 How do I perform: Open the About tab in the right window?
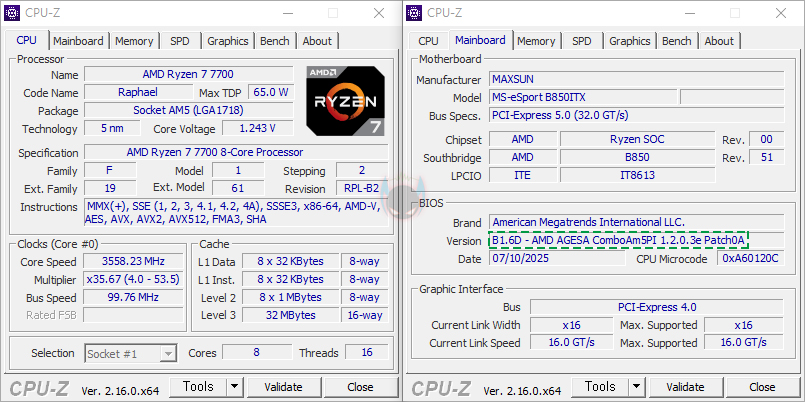[x=719, y=41]
